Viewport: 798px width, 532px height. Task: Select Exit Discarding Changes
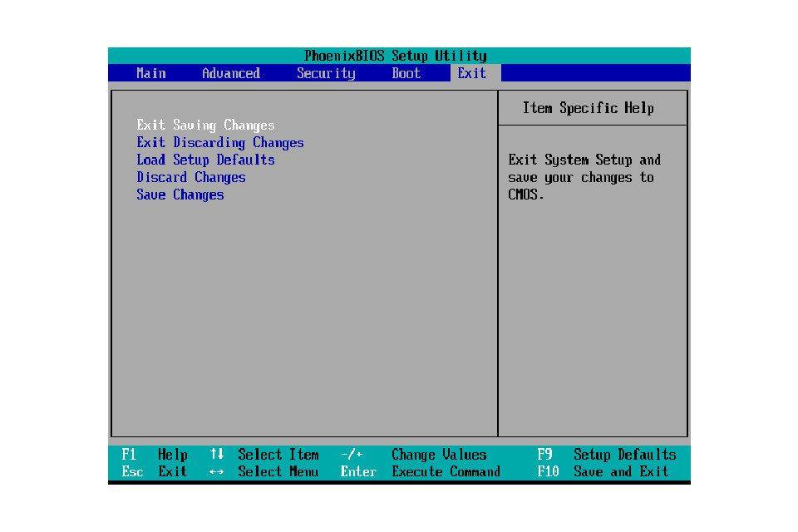point(219,142)
